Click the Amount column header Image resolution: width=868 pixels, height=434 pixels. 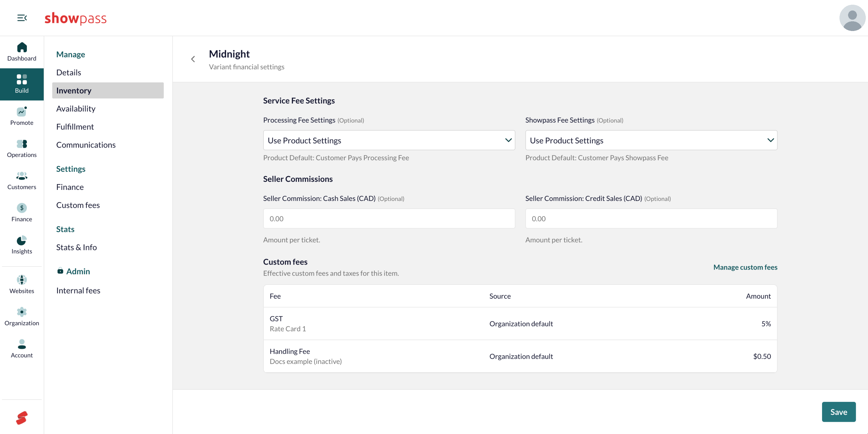coord(758,296)
